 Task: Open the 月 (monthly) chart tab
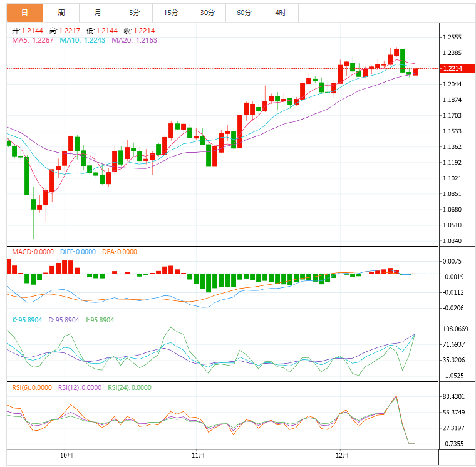pos(98,13)
